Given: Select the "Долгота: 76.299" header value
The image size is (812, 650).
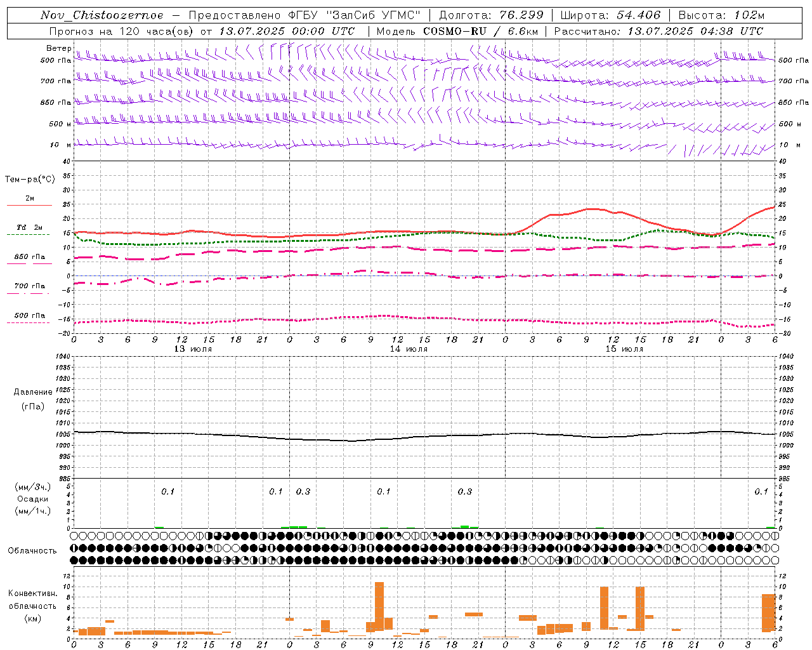Looking at the screenshot, I should (x=491, y=15).
